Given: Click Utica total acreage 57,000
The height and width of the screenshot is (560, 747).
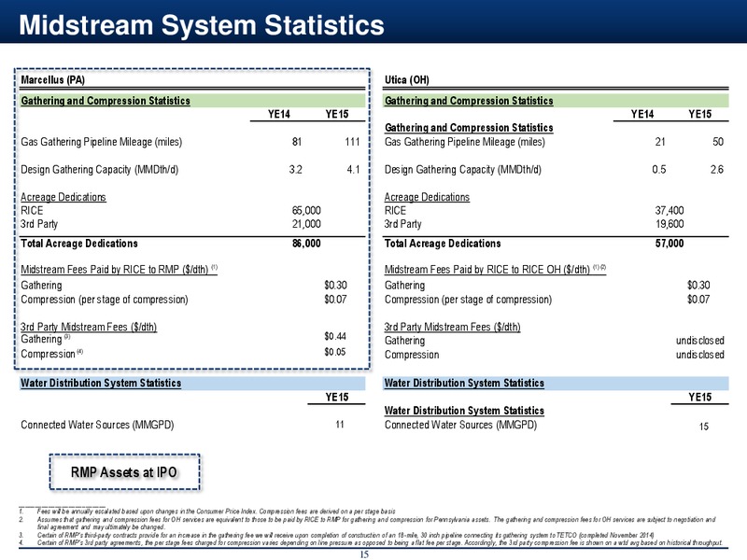Looking at the screenshot, I should (x=669, y=244).
